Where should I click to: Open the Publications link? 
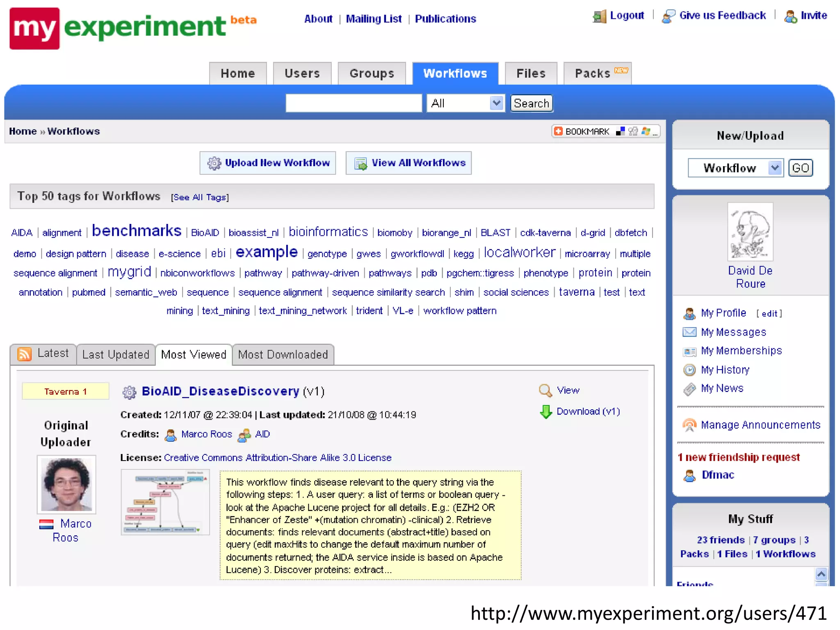445,19
